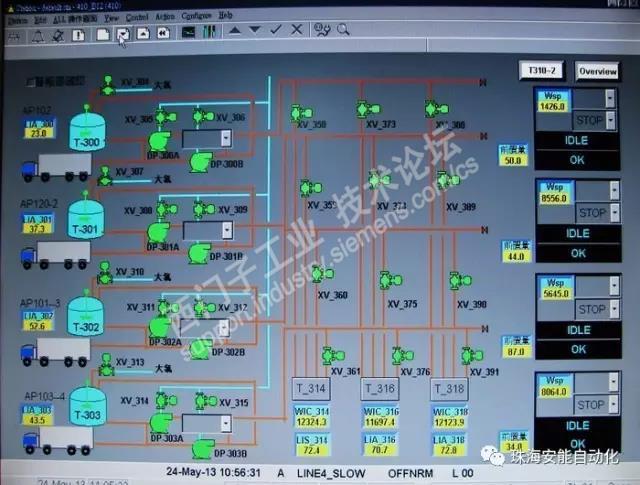Click the T310-2 button
The width and height of the screenshot is (640, 485).
(x=542, y=71)
